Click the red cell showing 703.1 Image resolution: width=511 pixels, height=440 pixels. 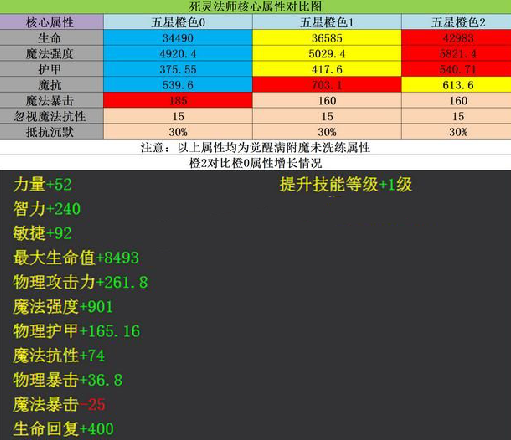pos(327,85)
